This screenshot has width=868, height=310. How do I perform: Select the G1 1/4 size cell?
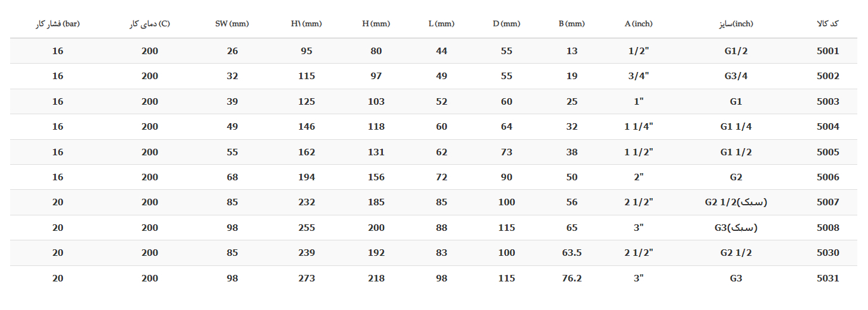[735, 127]
